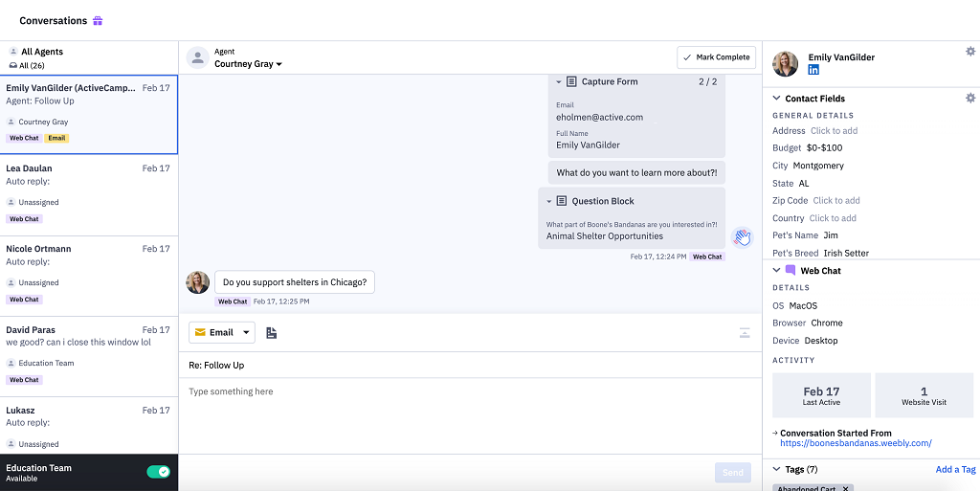Click Add a Tag link
The image size is (980, 491).
[954, 469]
